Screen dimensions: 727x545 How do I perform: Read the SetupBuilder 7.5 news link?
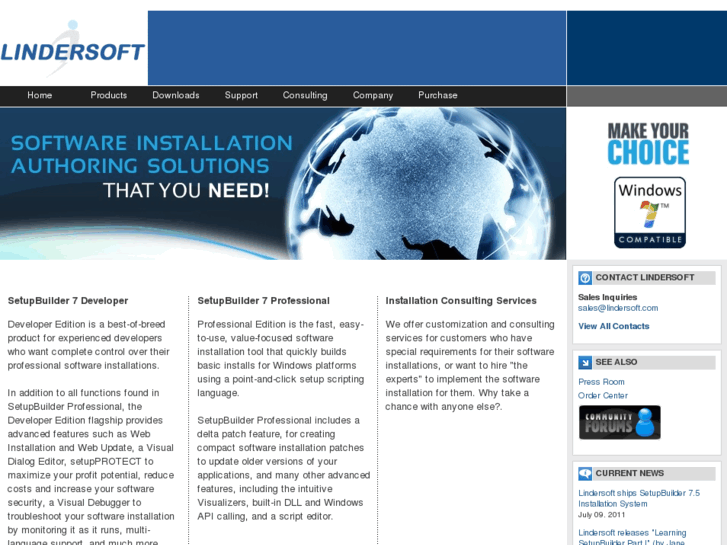(639, 498)
